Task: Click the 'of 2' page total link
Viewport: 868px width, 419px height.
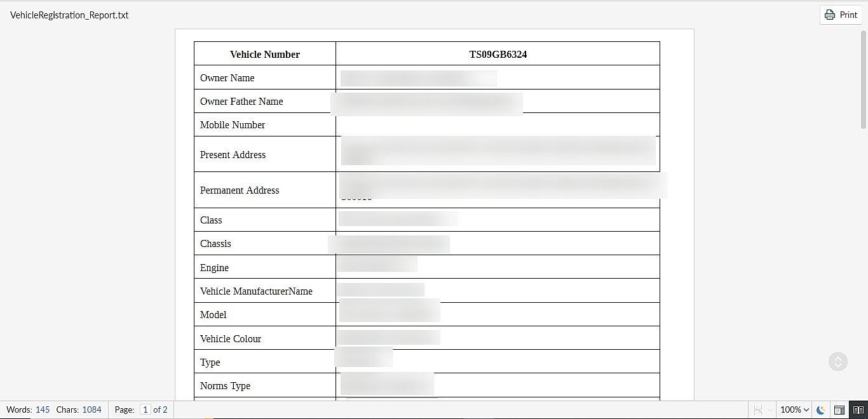Action: (160, 410)
